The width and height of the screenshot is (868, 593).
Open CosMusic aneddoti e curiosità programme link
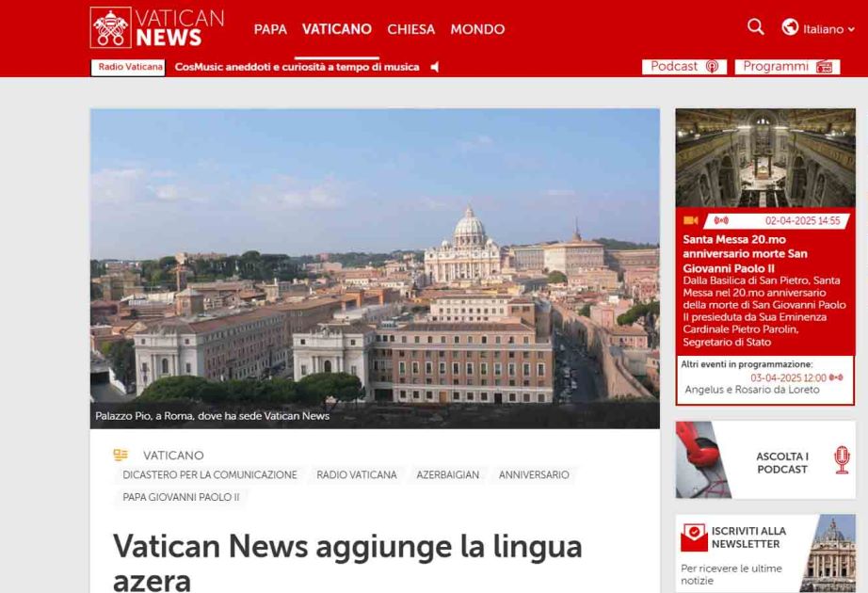click(x=297, y=67)
